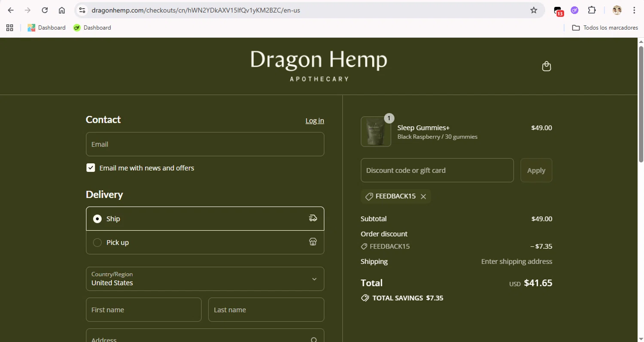
Task: Click the Discount code or gift card field
Action: pos(437,170)
